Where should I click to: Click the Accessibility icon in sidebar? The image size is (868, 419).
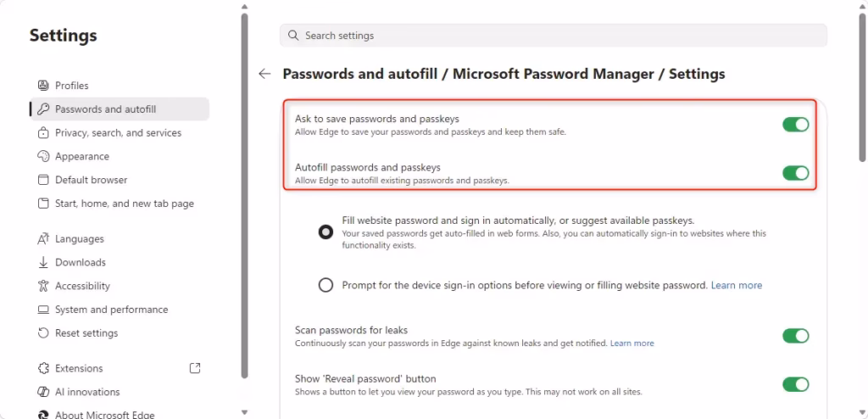click(44, 287)
